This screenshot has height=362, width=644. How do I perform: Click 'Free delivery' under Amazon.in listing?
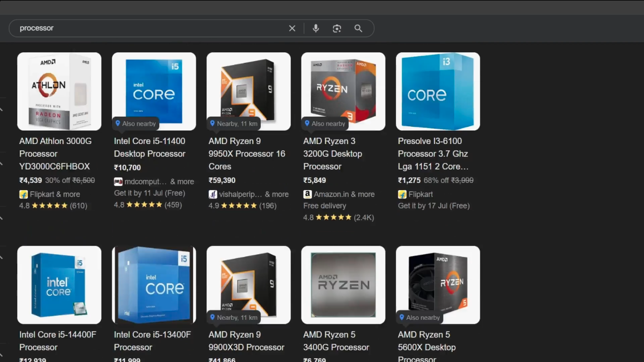pos(325,206)
